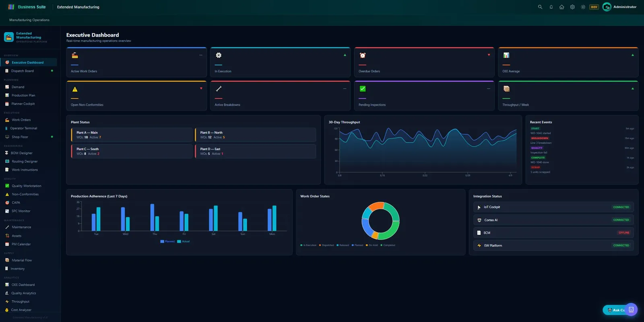Viewport: 644px width, 322px height.
Task: Open the Administrator user menu
Action: coord(619,7)
